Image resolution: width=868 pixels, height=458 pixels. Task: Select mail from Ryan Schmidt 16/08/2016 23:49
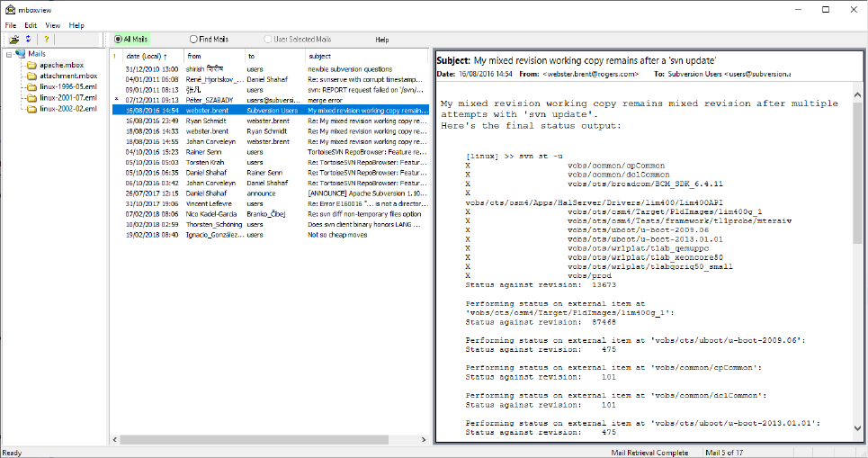click(x=270, y=121)
